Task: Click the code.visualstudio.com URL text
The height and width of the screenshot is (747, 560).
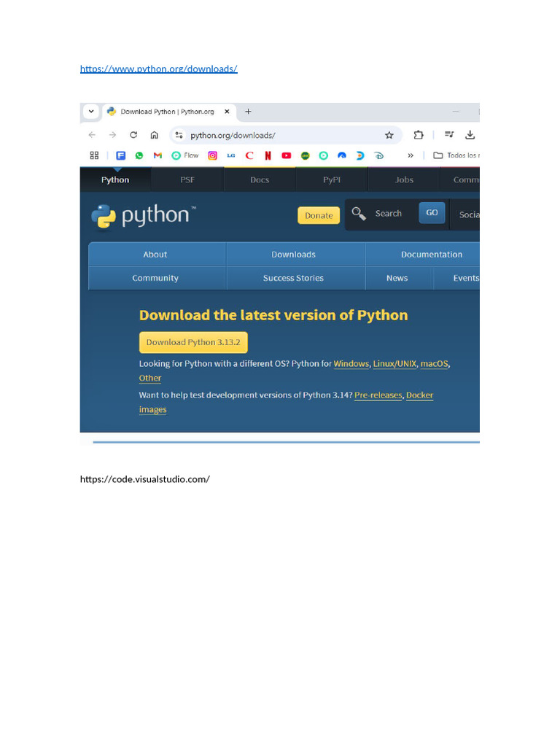Action: tap(145, 479)
